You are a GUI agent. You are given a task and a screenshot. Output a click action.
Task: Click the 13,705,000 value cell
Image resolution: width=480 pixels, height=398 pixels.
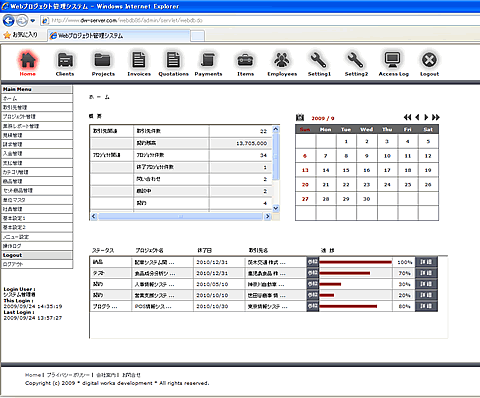click(x=241, y=143)
